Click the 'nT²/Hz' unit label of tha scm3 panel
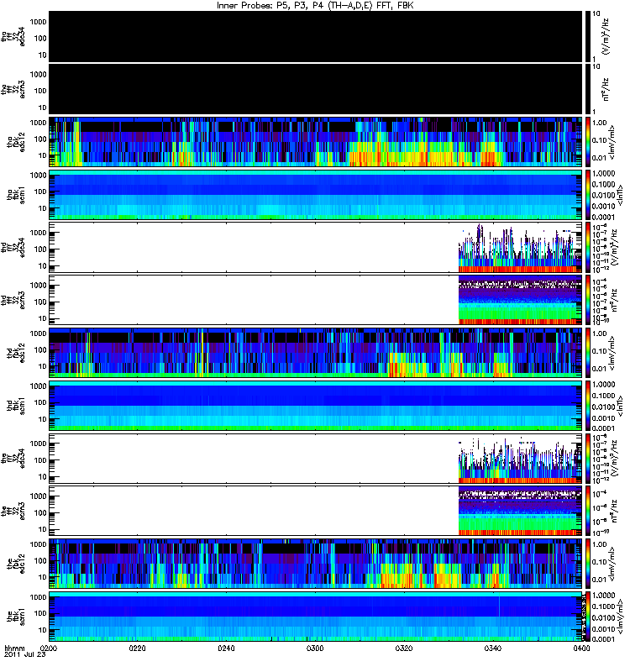 [606, 89]
